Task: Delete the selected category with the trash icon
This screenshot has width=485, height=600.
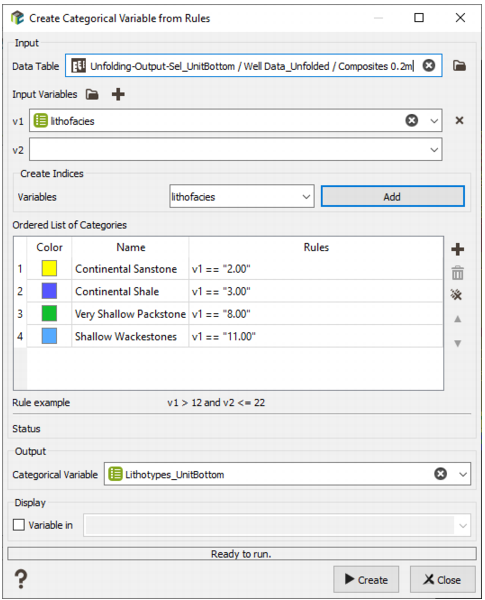Action: pos(457,273)
